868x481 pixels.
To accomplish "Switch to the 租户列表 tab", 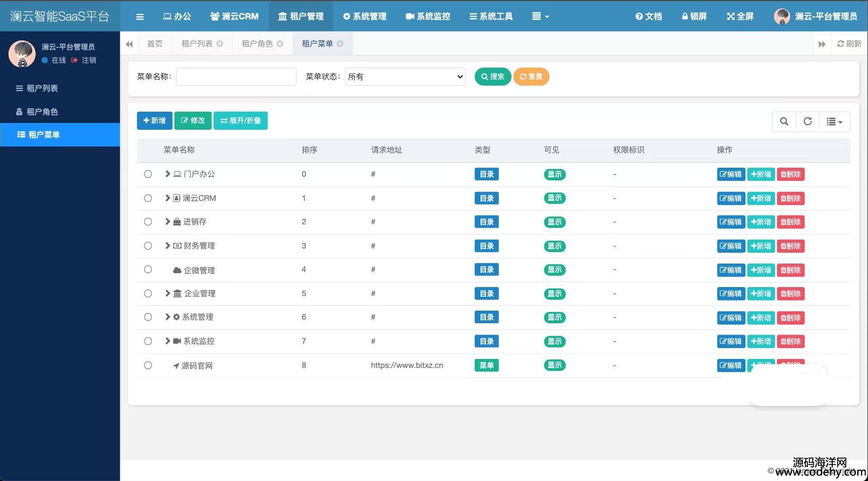I will click(x=197, y=44).
